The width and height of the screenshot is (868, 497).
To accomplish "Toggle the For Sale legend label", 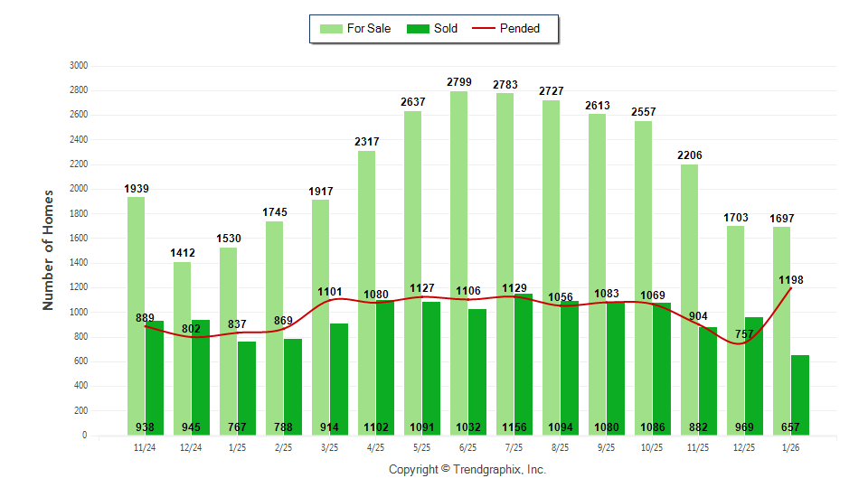I will point(369,29).
